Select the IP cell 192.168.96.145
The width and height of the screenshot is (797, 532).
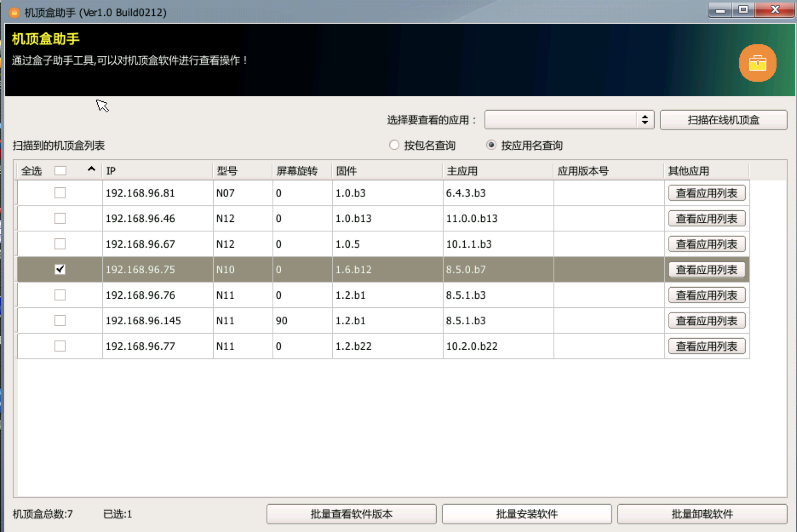158,320
